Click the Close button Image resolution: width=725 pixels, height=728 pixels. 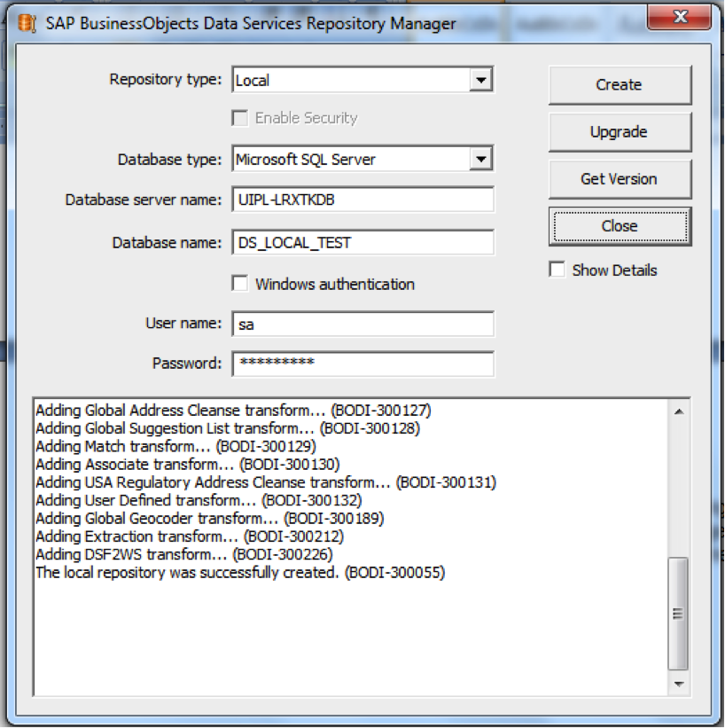pyautogui.click(x=620, y=227)
